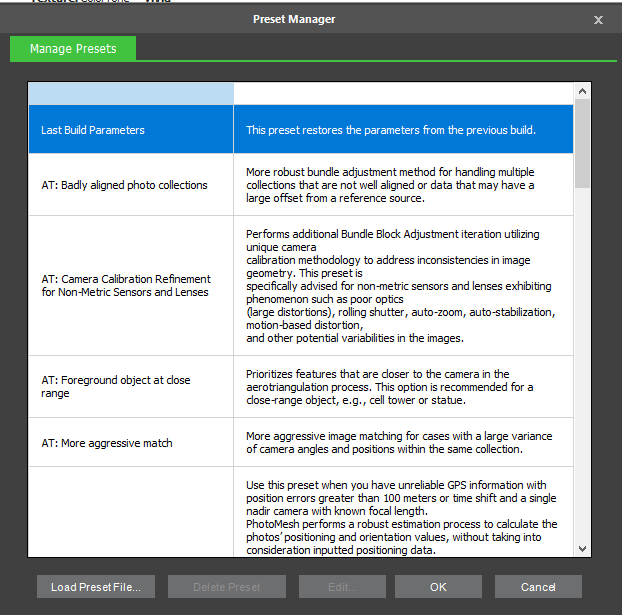622x615 pixels.
Task: Click the highlighted blank column header cell
Action: click(131, 94)
